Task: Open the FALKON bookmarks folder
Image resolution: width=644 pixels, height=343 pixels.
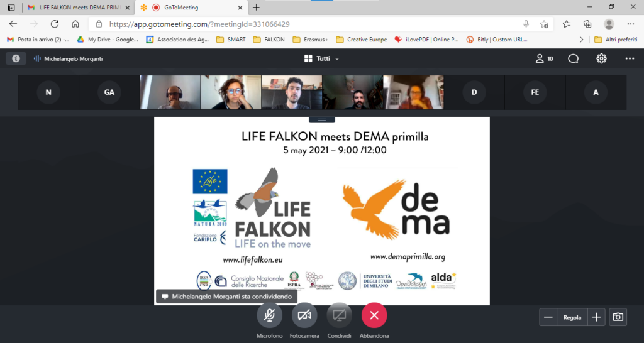Action: (269, 40)
